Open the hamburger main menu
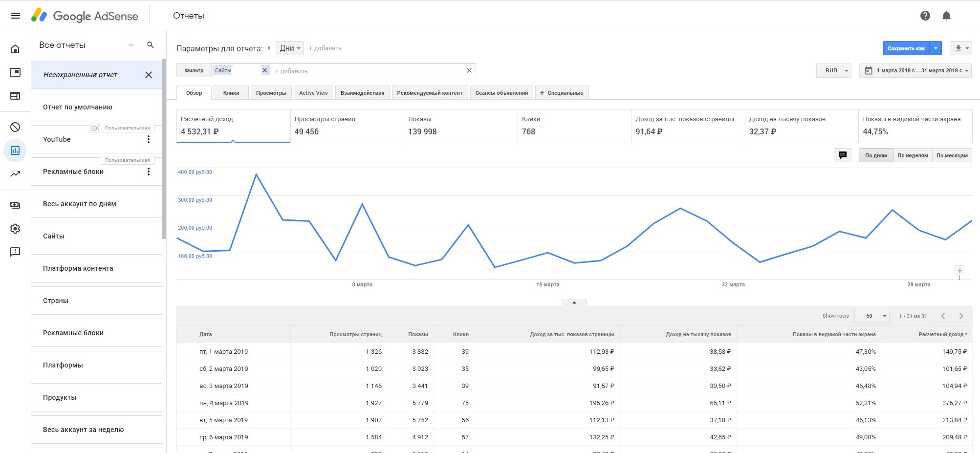 coord(16,16)
